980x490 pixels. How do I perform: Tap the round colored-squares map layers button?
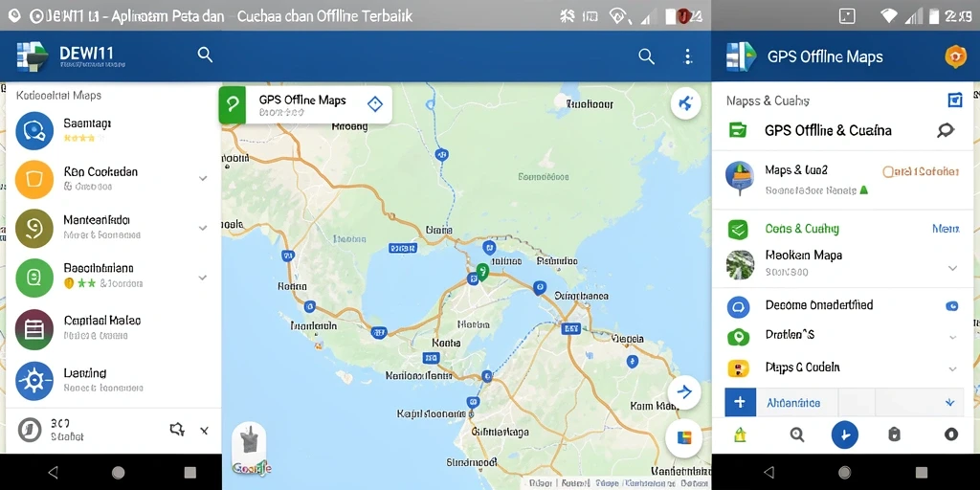684,438
